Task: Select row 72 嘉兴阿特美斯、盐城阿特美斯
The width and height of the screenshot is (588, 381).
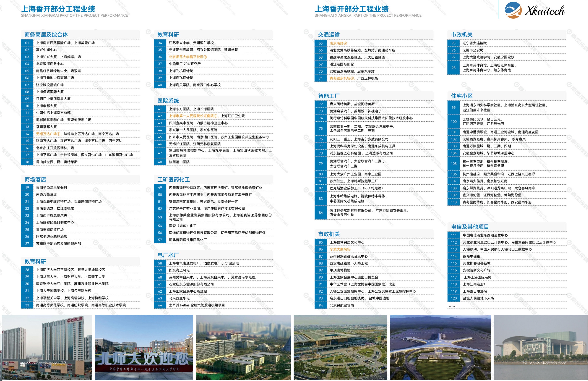Action: pos(374,104)
